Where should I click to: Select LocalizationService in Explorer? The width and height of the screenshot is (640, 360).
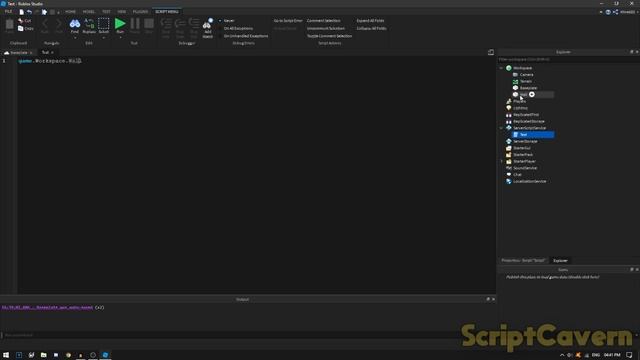point(529,181)
